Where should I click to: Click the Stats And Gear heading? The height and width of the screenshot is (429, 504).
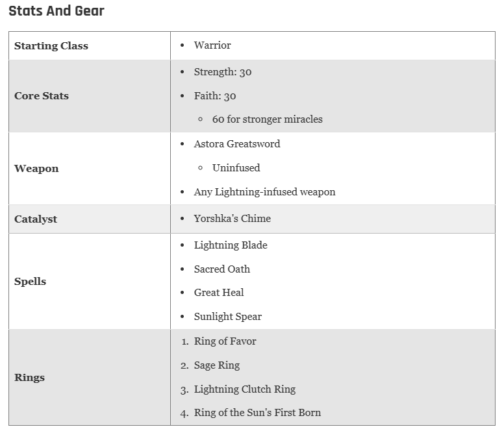[57, 11]
